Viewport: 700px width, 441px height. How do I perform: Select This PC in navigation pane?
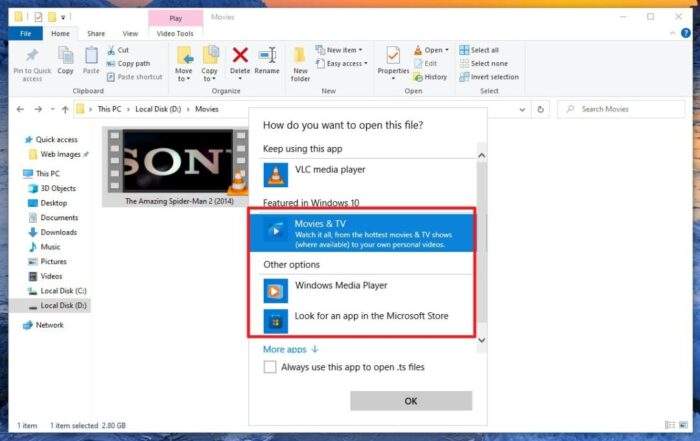point(47,173)
